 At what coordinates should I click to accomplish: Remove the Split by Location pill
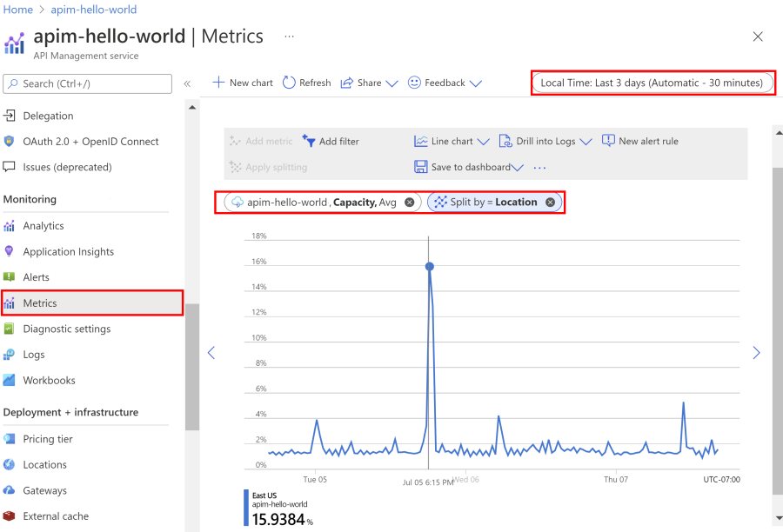coord(550,203)
